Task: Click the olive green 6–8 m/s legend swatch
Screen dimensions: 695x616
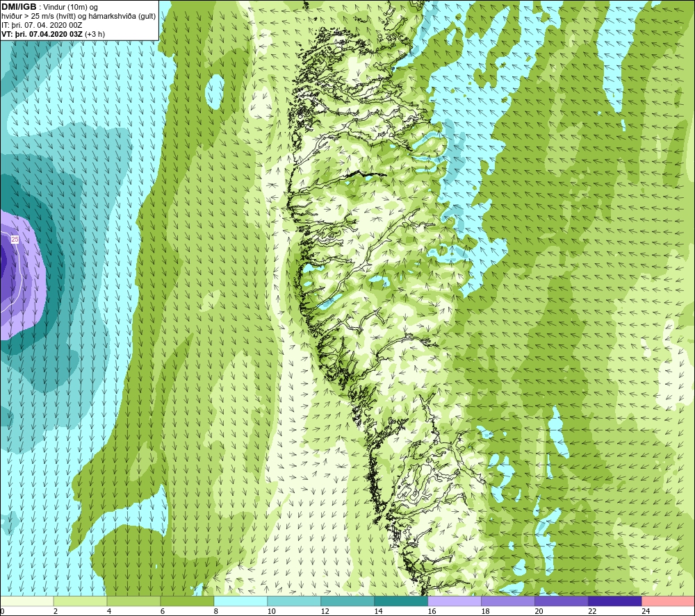Action: (188, 601)
